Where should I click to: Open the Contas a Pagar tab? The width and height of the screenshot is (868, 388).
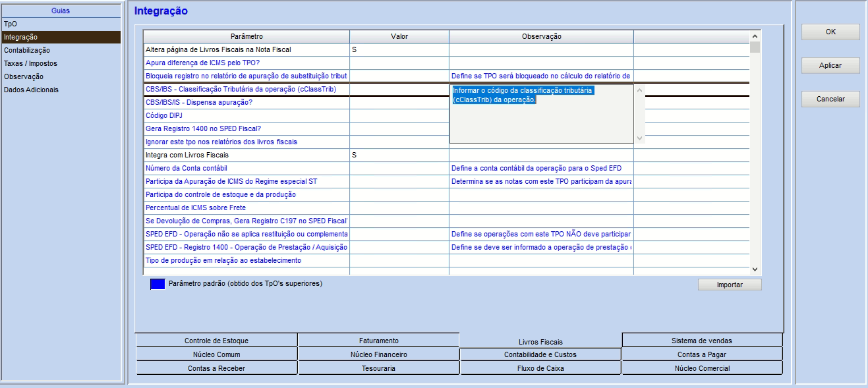(702, 354)
